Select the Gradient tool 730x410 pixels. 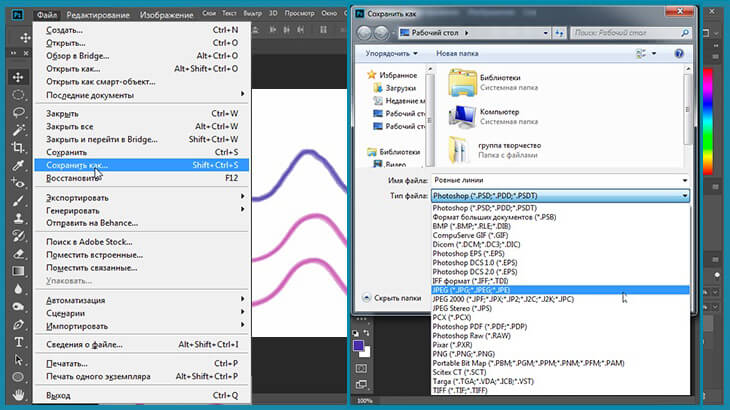(18, 271)
